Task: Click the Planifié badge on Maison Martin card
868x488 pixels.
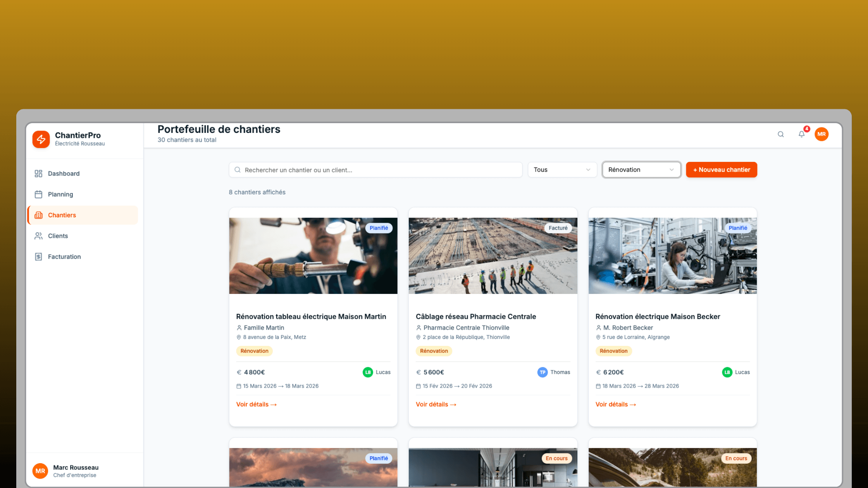Action: 379,228
